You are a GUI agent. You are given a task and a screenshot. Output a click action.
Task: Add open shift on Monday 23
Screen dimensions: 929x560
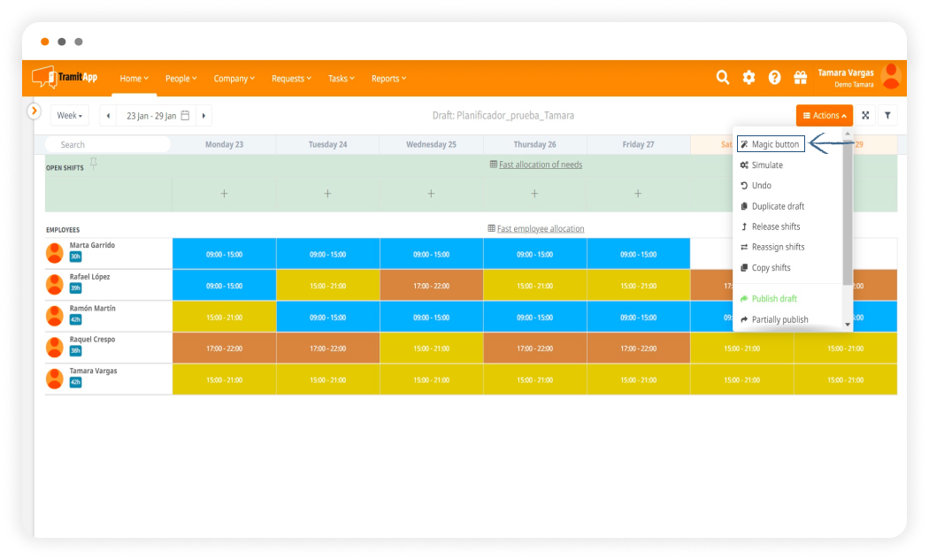pyautogui.click(x=224, y=194)
